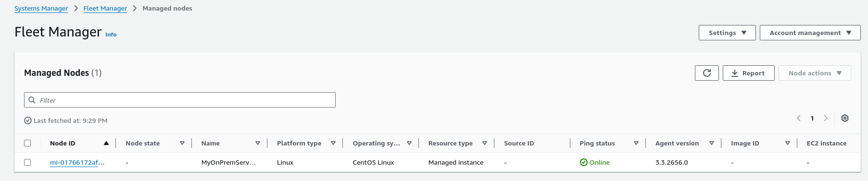Go to previous page arrow
Screen dimensions: 868x181
[x=798, y=118]
